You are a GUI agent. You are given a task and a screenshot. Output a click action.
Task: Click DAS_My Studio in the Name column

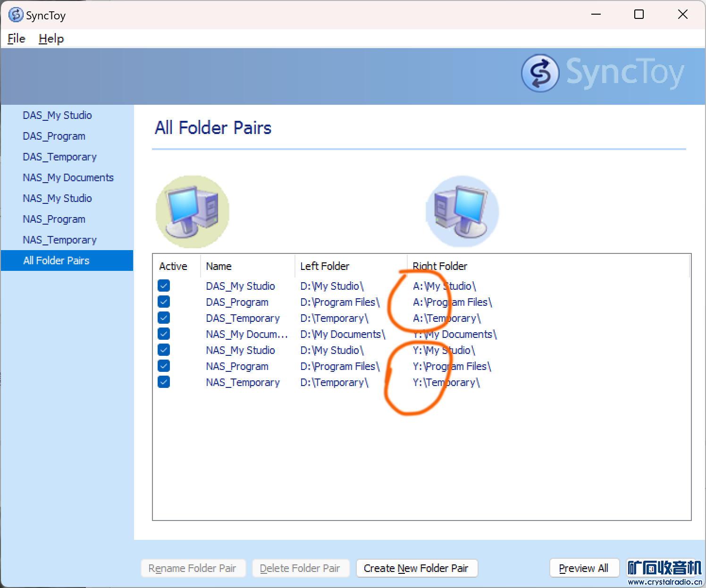point(240,286)
